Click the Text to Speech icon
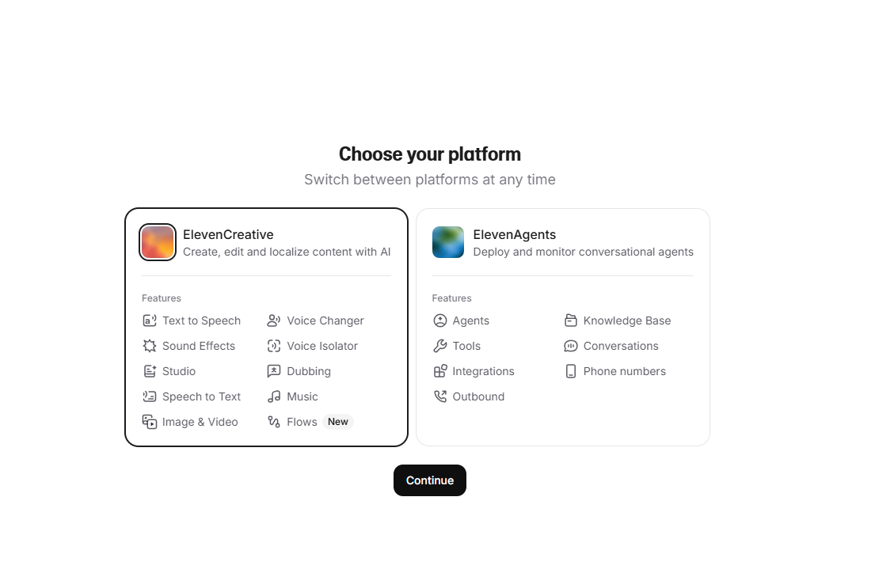 [150, 321]
